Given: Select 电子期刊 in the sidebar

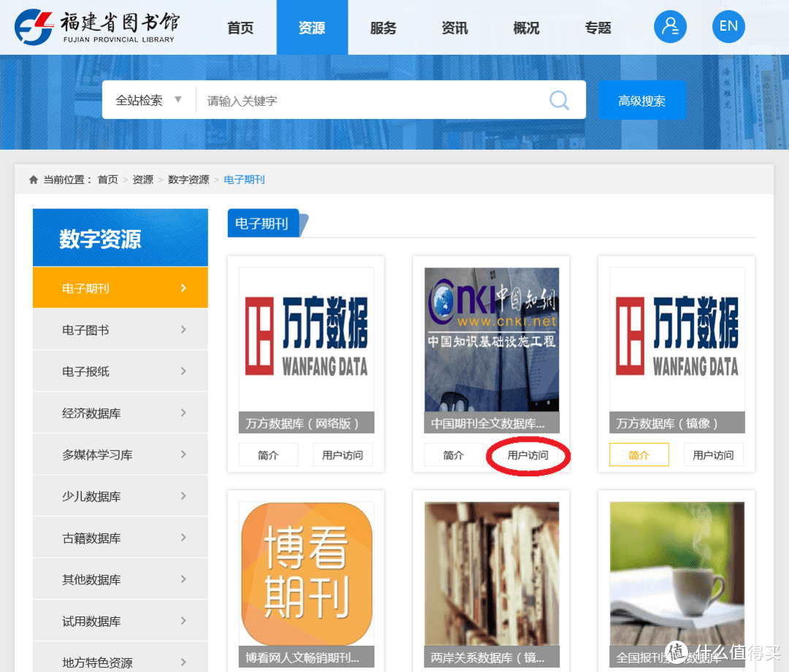Looking at the screenshot, I should (121, 288).
